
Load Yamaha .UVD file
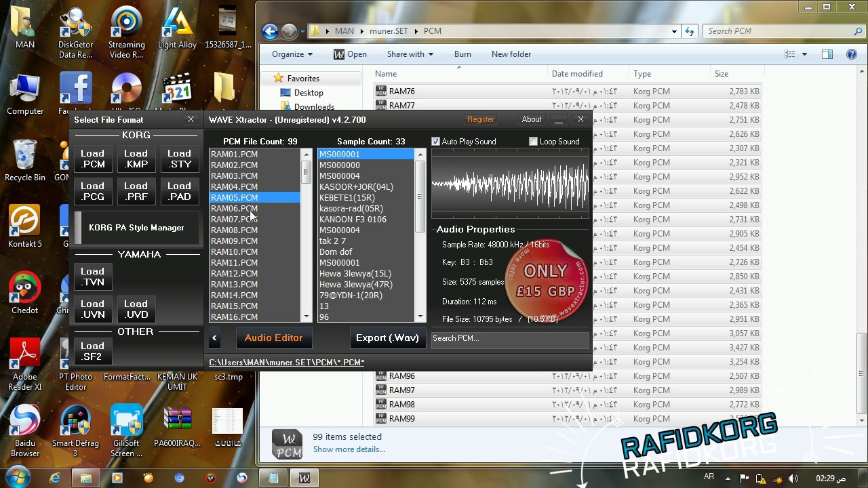pyautogui.click(x=136, y=309)
